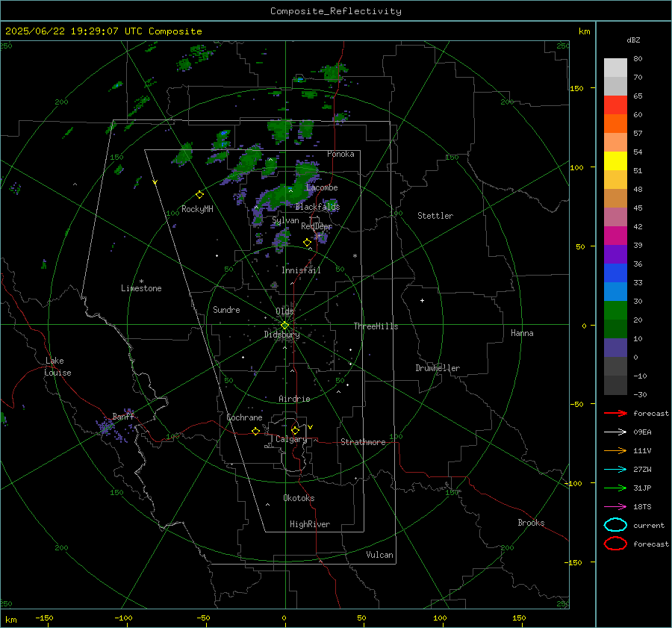Click the Brooks city label
This screenshot has height=628, width=672.
tap(531, 523)
